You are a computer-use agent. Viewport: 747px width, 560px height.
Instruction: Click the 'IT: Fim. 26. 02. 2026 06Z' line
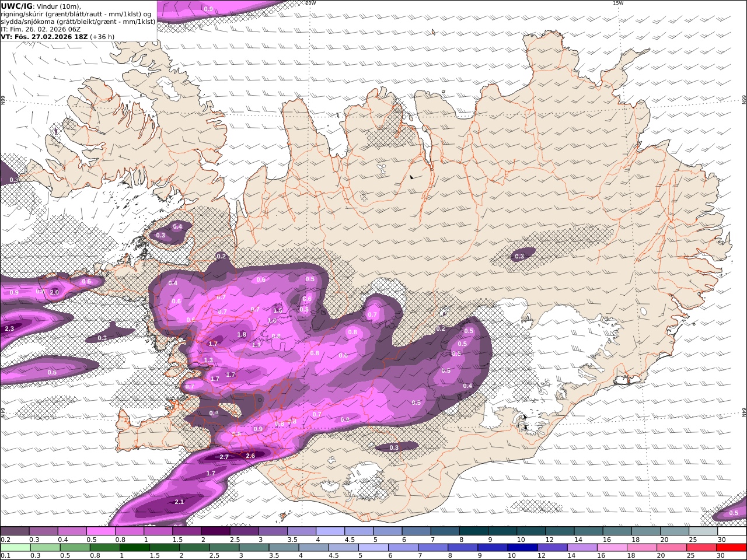click(x=41, y=29)
